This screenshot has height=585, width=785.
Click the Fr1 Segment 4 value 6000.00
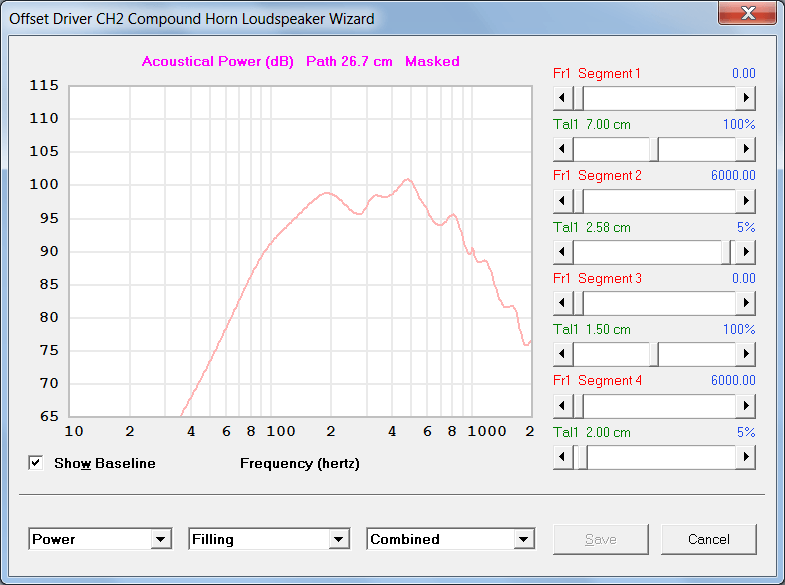[x=733, y=380]
